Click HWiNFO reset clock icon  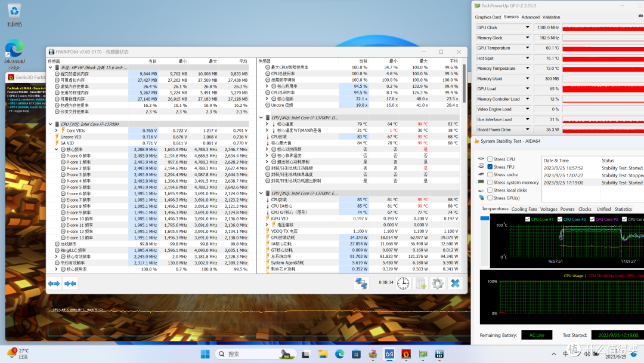[x=403, y=283]
